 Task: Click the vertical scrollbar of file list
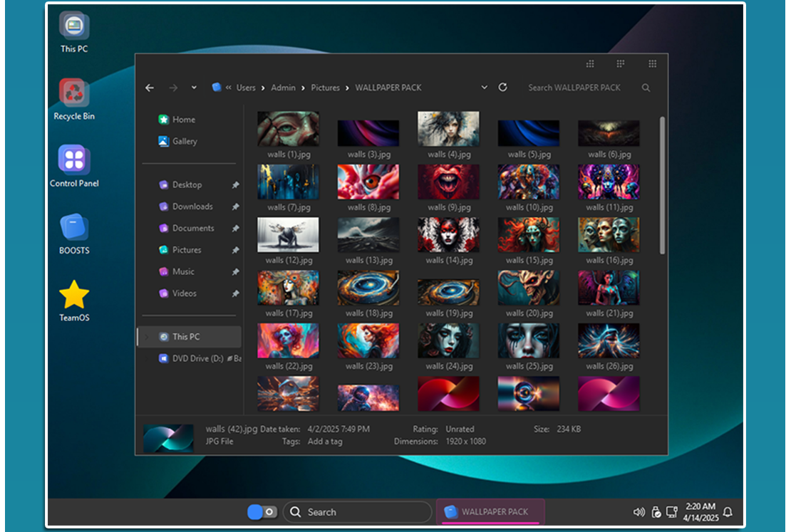pos(662,185)
